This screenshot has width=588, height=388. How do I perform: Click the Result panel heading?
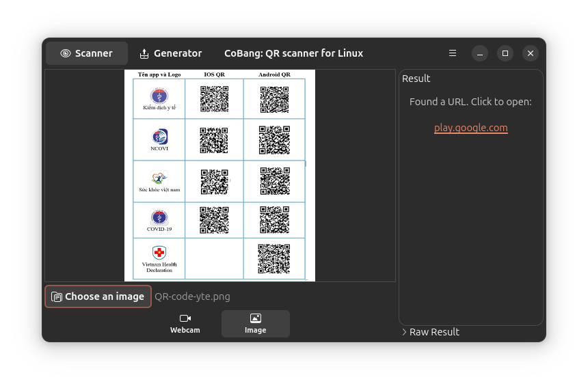click(x=416, y=79)
